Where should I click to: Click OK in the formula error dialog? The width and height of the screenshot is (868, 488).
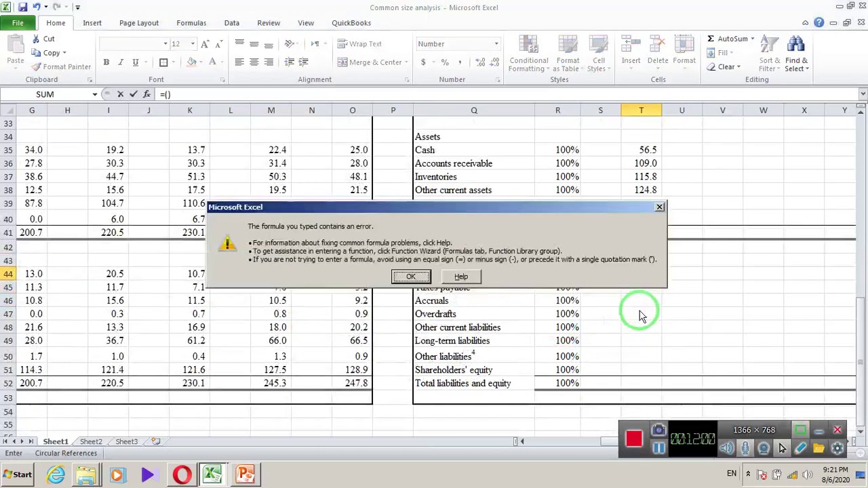pyautogui.click(x=411, y=277)
